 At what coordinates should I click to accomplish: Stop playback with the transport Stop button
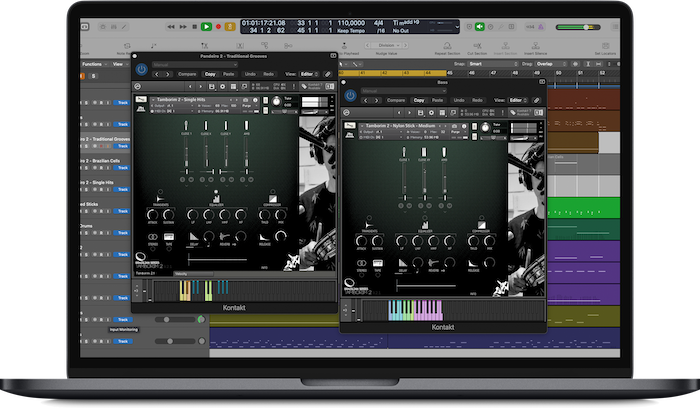[x=195, y=27]
